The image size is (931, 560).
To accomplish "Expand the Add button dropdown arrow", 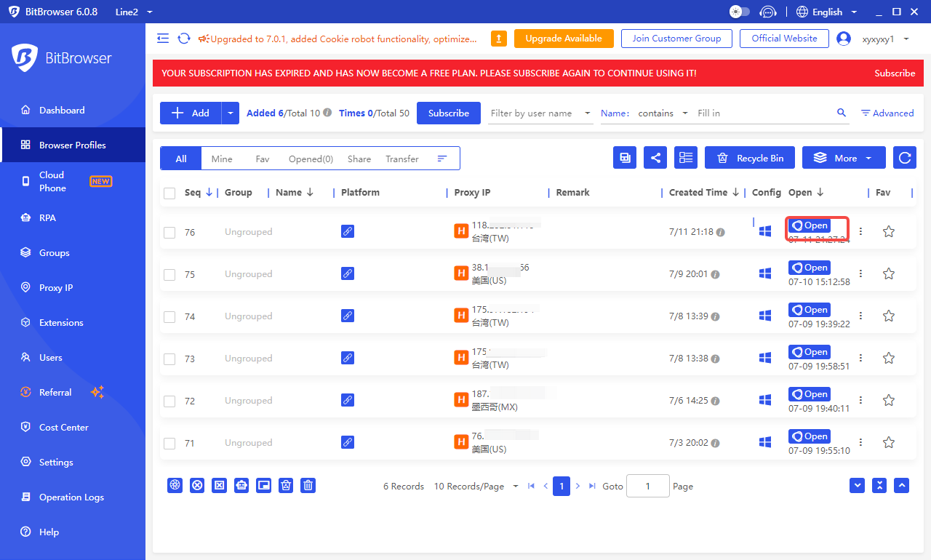I will pyautogui.click(x=231, y=113).
